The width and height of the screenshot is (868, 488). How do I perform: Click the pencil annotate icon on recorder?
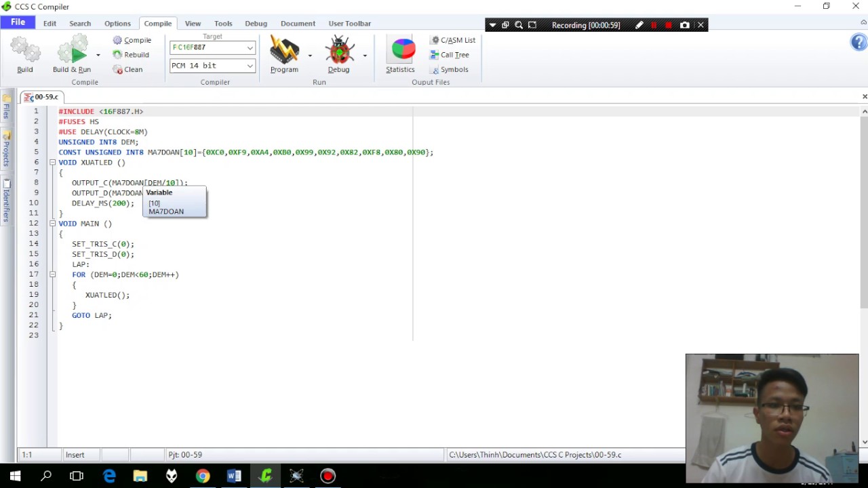point(639,25)
